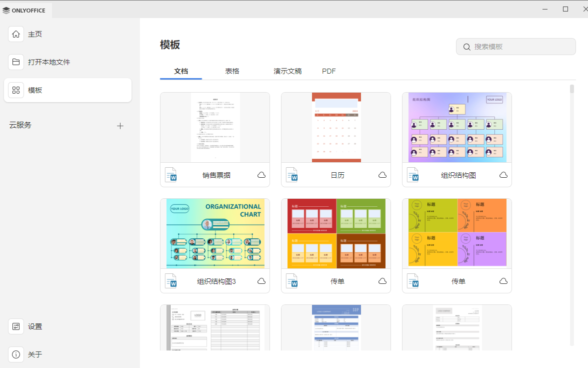Click the cloud icon on 组织结构图 card
588x368 pixels.
(x=503, y=175)
